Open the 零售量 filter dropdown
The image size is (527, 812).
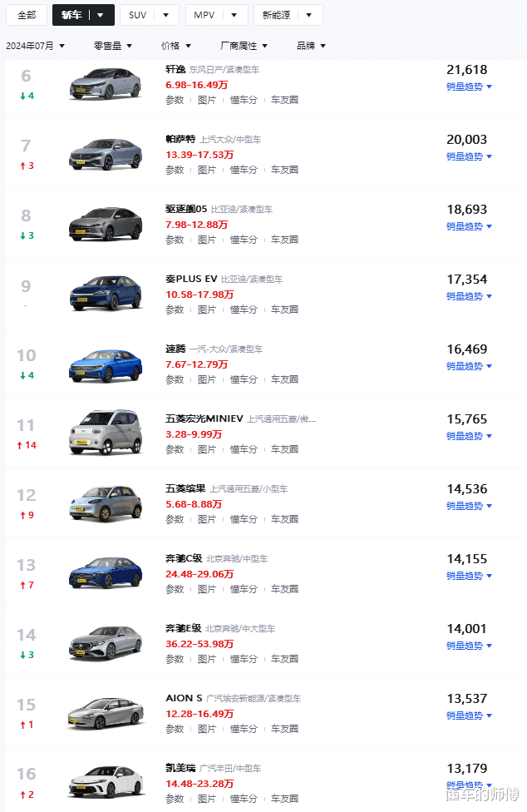[113, 46]
